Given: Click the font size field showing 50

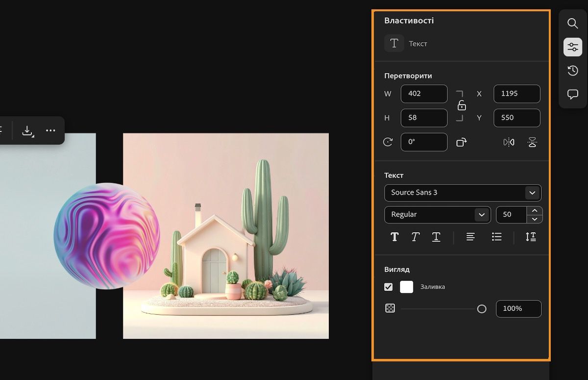Looking at the screenshot, I should 512,214.
